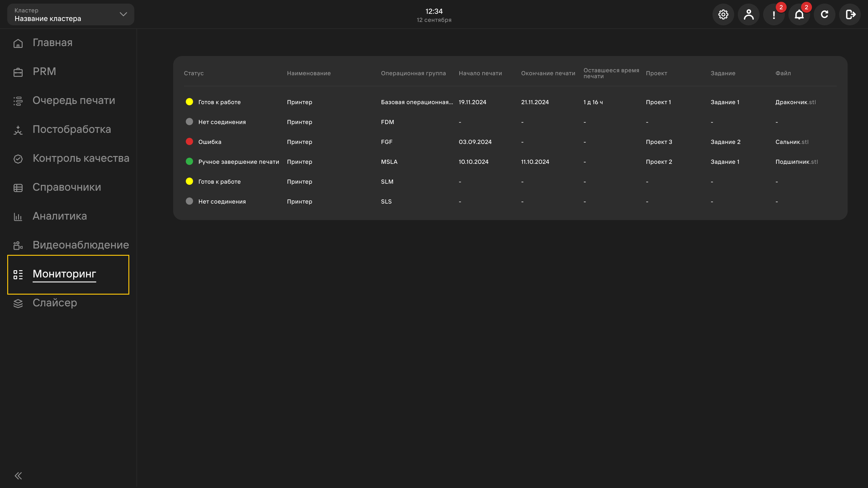Collapse the sidebar with double chevron
This screenshot has height=488, width=868.
point(18,476)
